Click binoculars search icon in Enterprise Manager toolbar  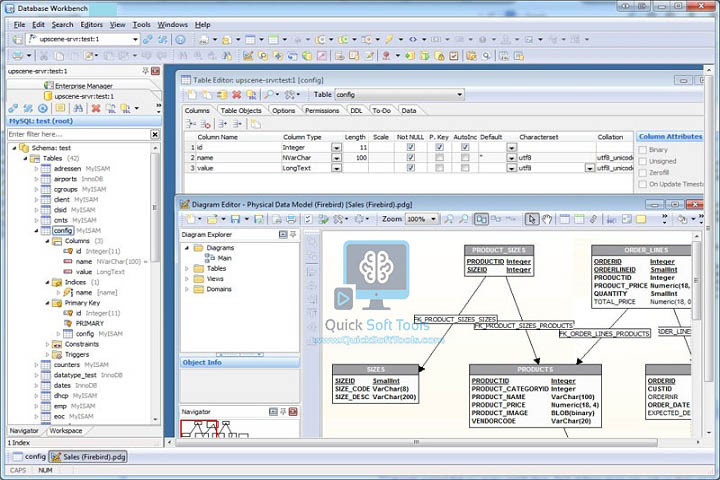(78, 108)
